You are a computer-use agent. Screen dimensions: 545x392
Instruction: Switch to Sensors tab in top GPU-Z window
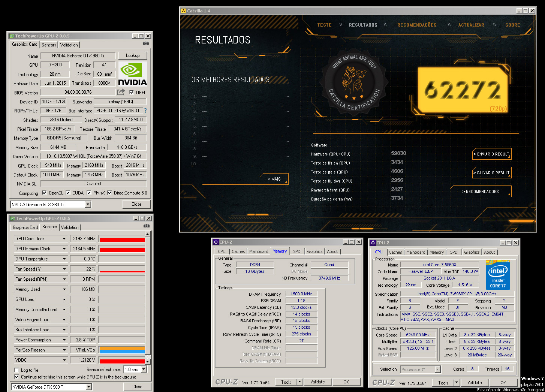coord(49,45)
